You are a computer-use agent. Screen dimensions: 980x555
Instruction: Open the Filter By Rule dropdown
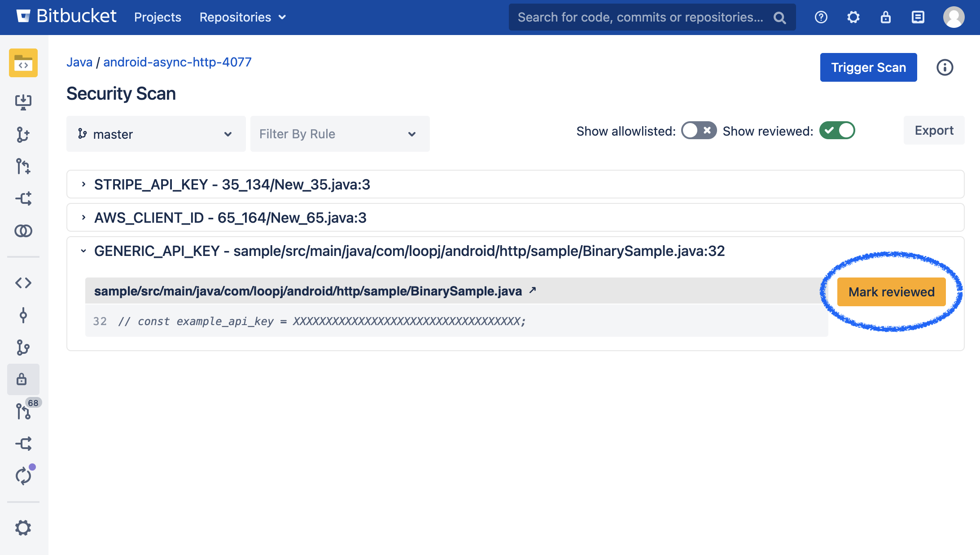coord(340,134)
